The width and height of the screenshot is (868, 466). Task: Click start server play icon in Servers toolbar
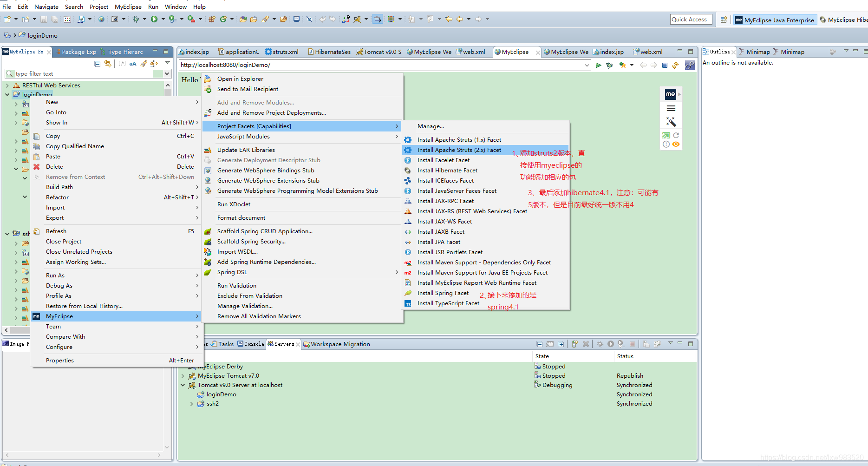point(611,344)
